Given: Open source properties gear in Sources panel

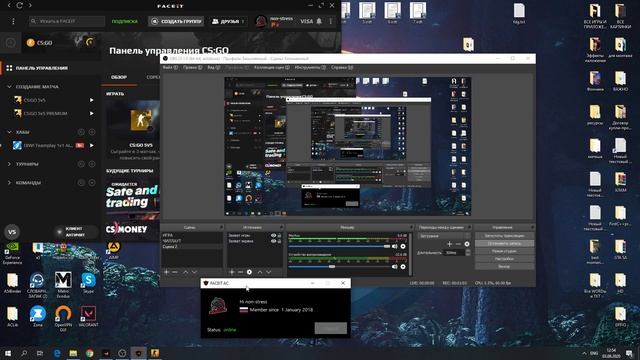Looking at the screenshot, I should (x=249, y=272).
